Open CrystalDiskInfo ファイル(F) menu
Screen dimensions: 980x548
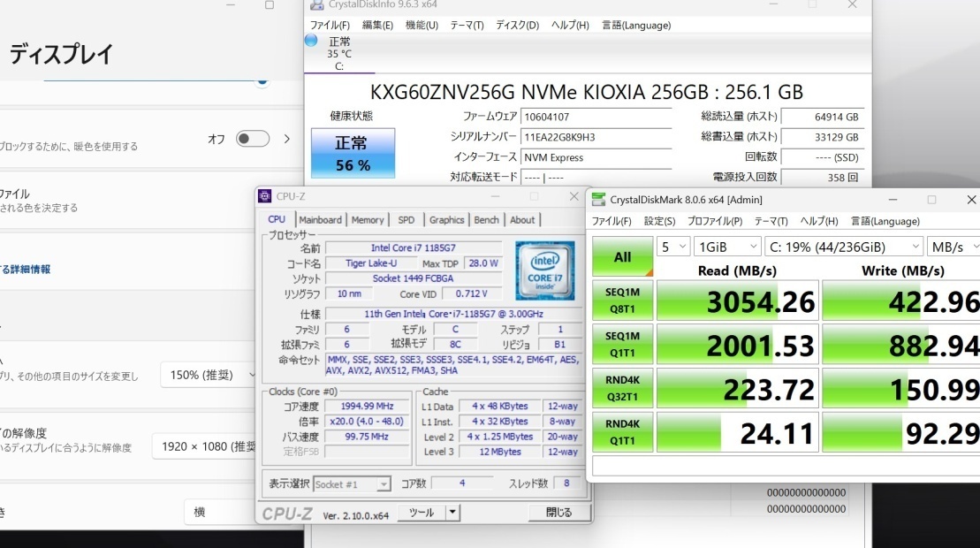point(330,25)
